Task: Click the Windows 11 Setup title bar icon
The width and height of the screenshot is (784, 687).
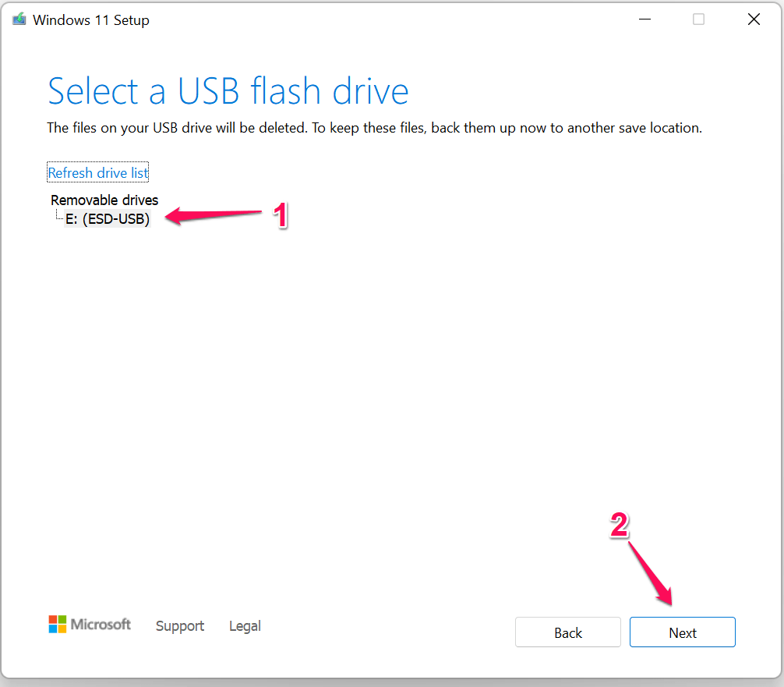Action: click(18, 20)
